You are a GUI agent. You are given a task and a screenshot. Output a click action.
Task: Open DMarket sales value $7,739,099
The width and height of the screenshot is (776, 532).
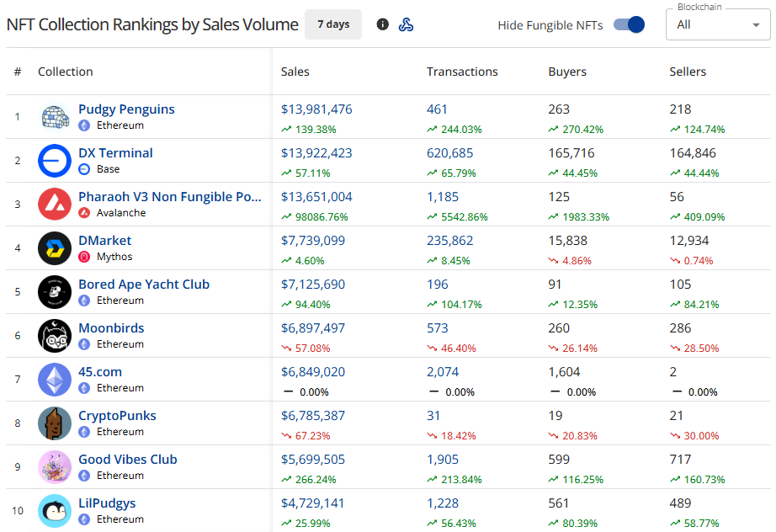tap(312, 241)
